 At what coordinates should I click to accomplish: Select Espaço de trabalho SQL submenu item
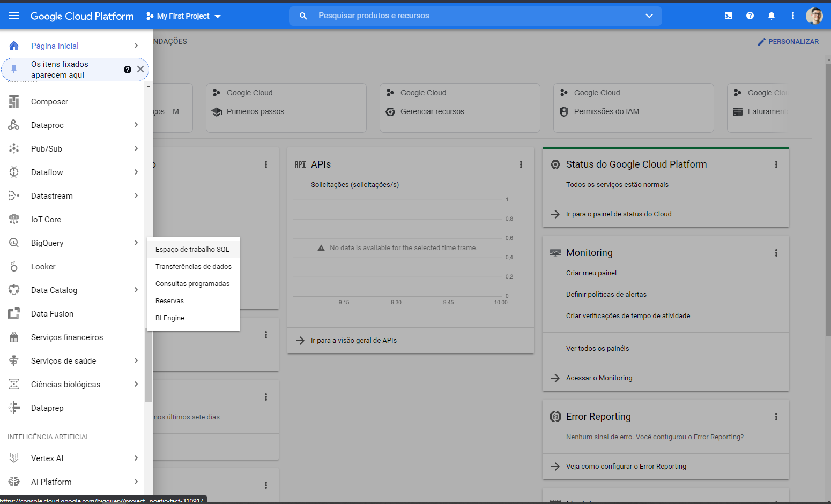tap(194, 249)
